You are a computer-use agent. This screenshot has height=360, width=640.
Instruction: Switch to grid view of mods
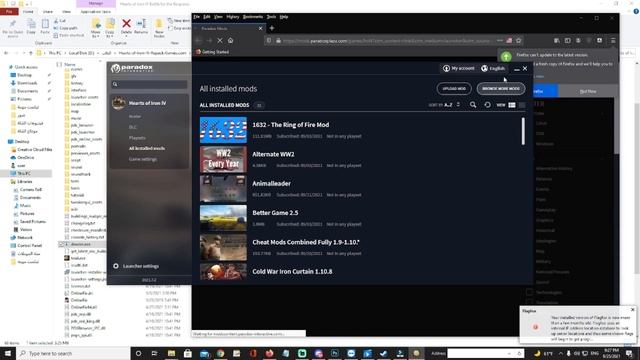522,105
